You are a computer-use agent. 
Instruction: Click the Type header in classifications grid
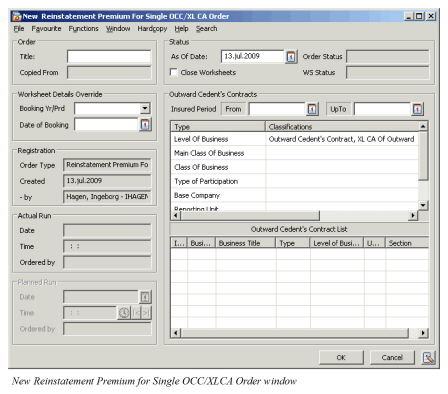[x=218, y=127]
